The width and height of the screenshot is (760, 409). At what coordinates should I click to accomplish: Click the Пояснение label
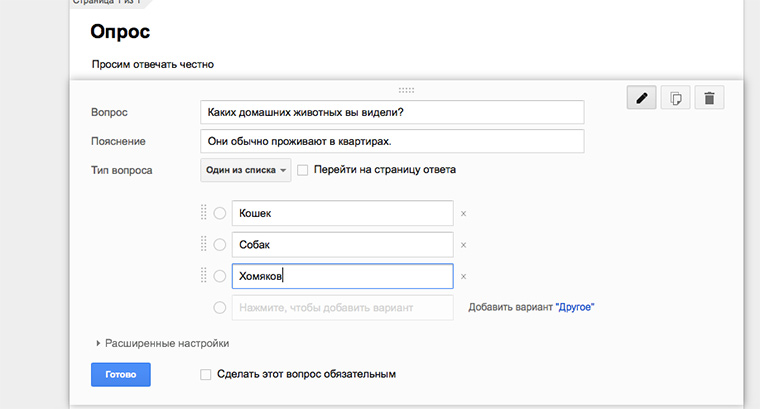[x=118, y=142]
